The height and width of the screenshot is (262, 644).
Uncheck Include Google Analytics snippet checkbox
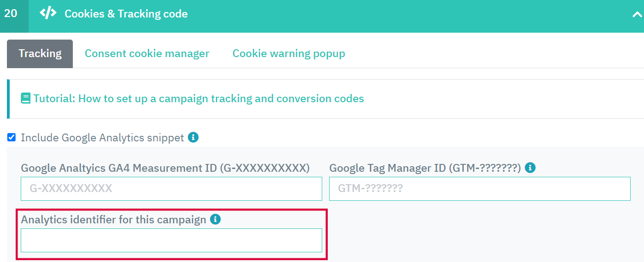12,137
